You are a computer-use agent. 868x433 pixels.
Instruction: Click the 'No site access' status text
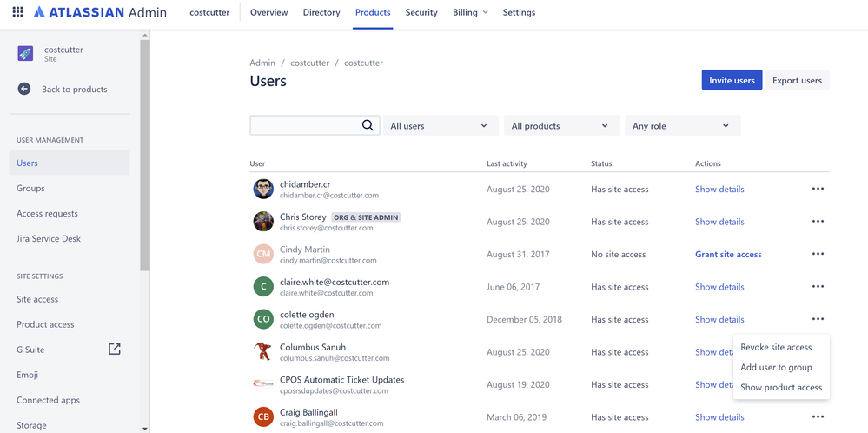(619, 255)
